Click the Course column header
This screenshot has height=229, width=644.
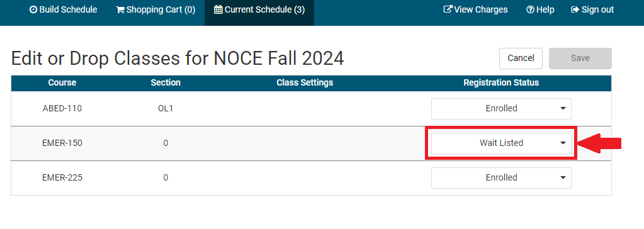point(62,82)
